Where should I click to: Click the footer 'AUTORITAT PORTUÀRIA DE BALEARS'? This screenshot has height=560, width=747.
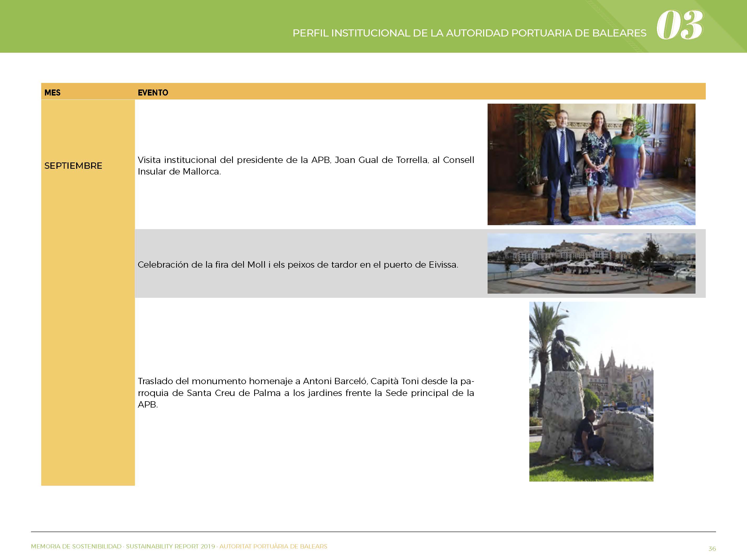click(273, 546)
